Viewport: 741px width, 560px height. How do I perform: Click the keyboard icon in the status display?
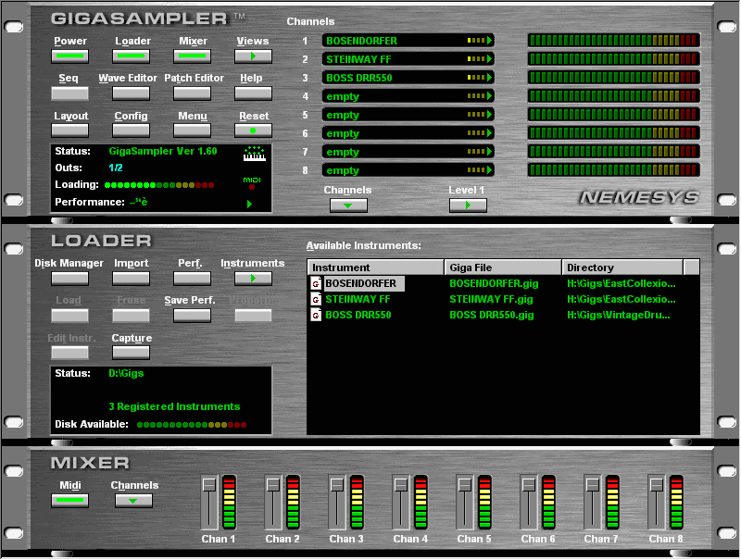pos(254,154)
